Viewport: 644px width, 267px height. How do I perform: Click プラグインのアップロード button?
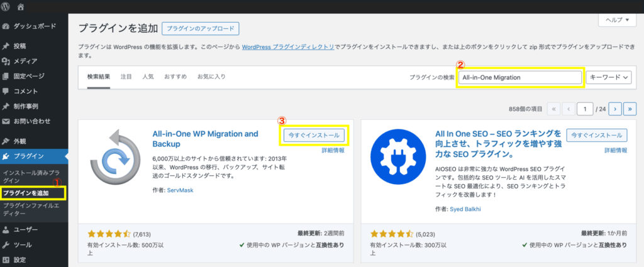point(201,29)
